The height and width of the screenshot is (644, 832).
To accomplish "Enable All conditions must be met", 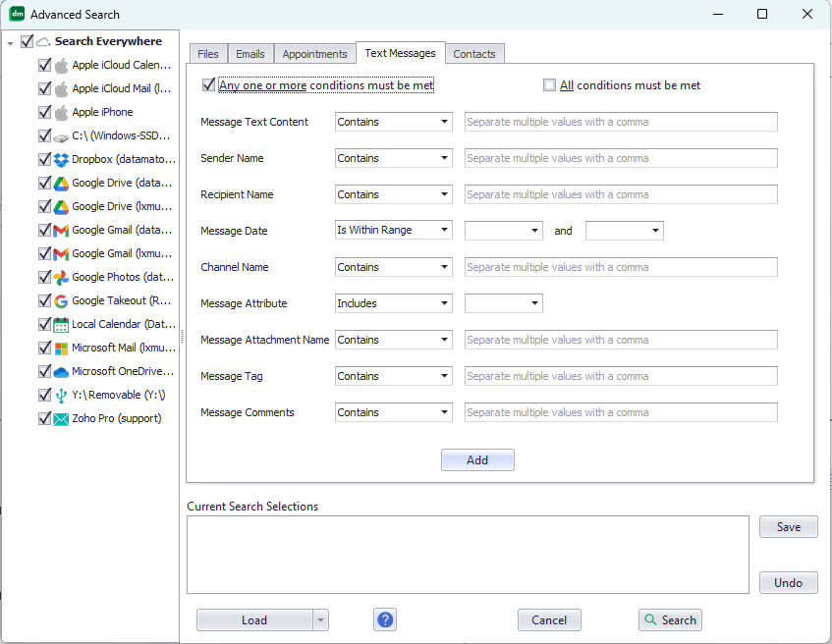I will coord(550,85).
